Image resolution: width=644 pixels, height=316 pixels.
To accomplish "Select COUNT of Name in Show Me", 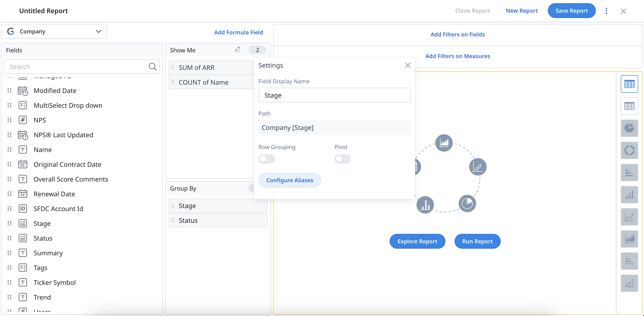I will (x=211, y=82).
